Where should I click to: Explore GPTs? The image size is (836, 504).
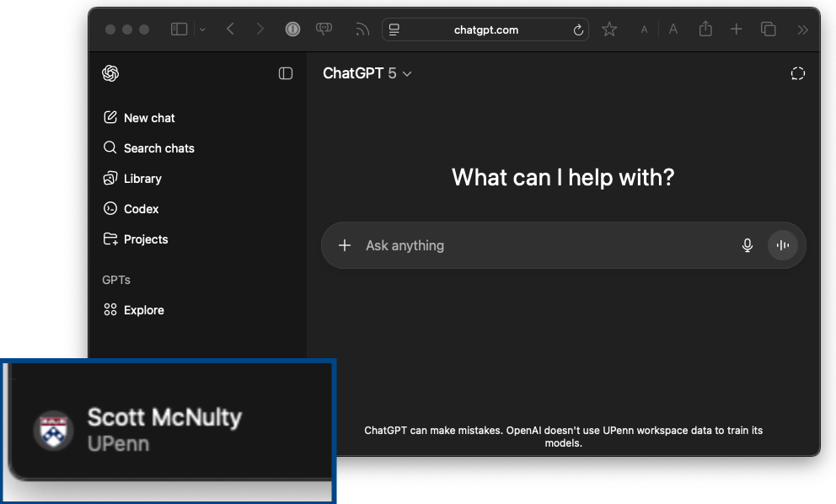(134, 310)
